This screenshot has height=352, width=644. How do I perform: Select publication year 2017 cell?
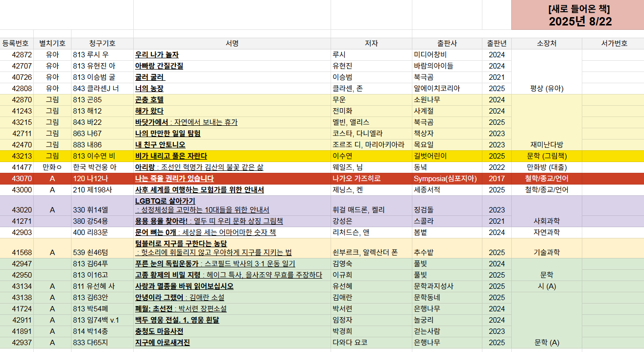(497, 179)
